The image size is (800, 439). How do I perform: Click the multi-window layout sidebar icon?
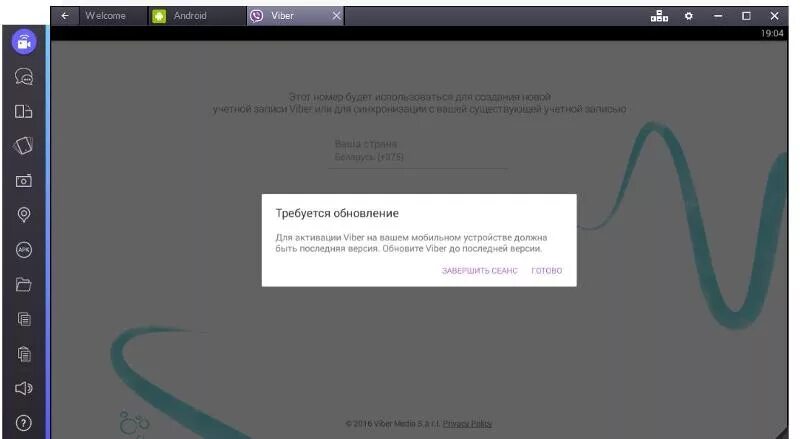click(23, 111)
